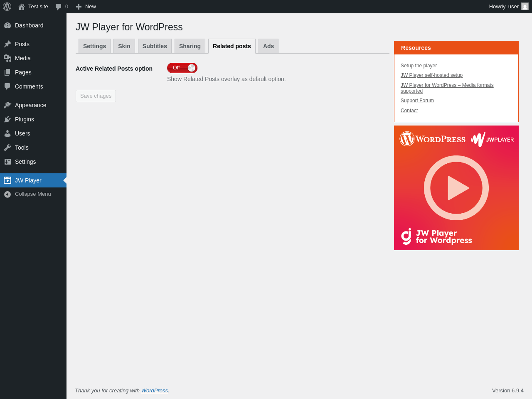
Task: Open the Appearance menu item
Action: pyautogui.click(x=33, y=105)
